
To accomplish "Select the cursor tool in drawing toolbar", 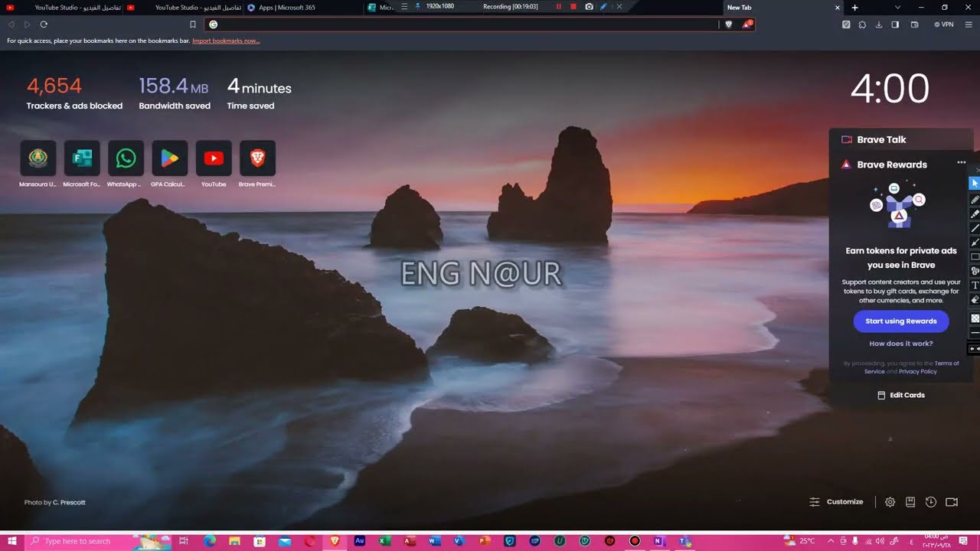I will point(975,184).
